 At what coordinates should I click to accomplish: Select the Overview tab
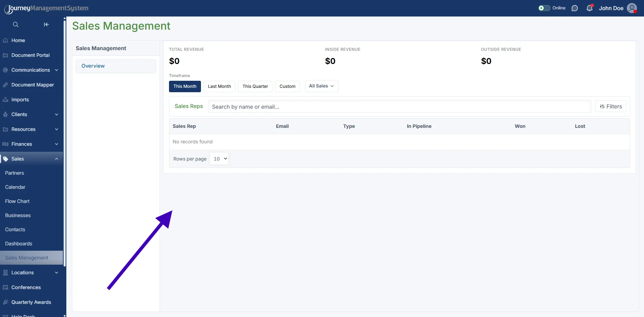point(116,66)
